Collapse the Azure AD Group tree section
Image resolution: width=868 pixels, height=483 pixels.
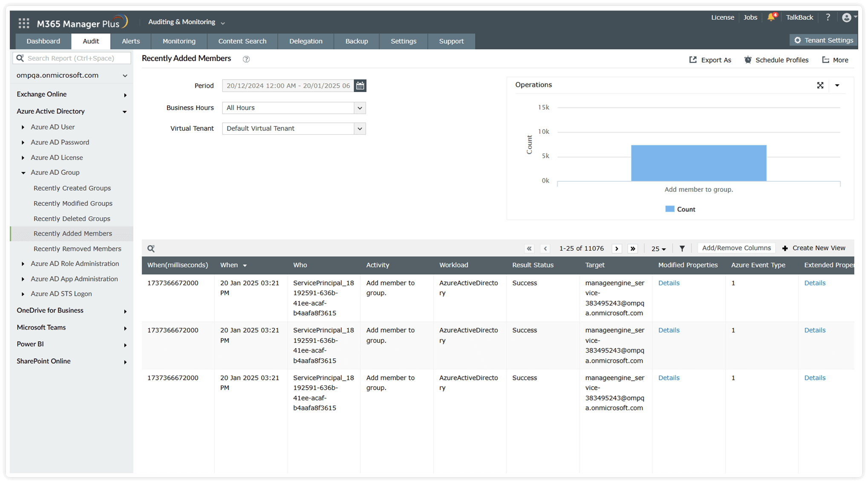pyautogui.click(x=23, y=173)
